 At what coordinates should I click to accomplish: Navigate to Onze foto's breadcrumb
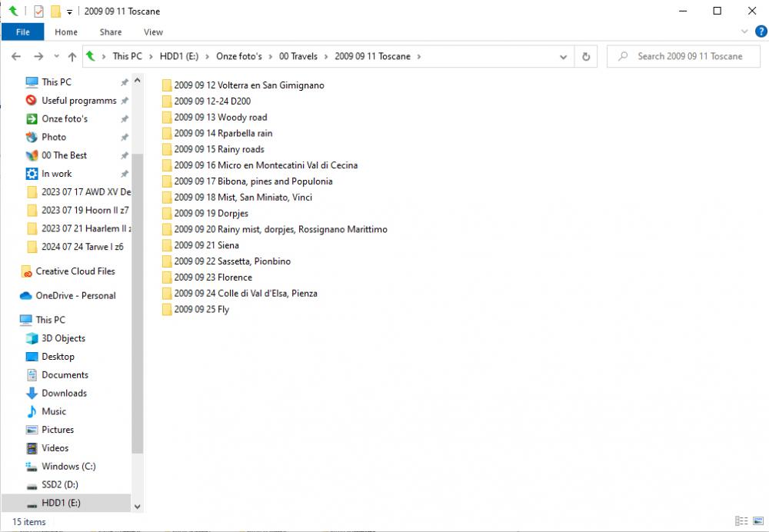pyautogui.click(x=239, y=56)
